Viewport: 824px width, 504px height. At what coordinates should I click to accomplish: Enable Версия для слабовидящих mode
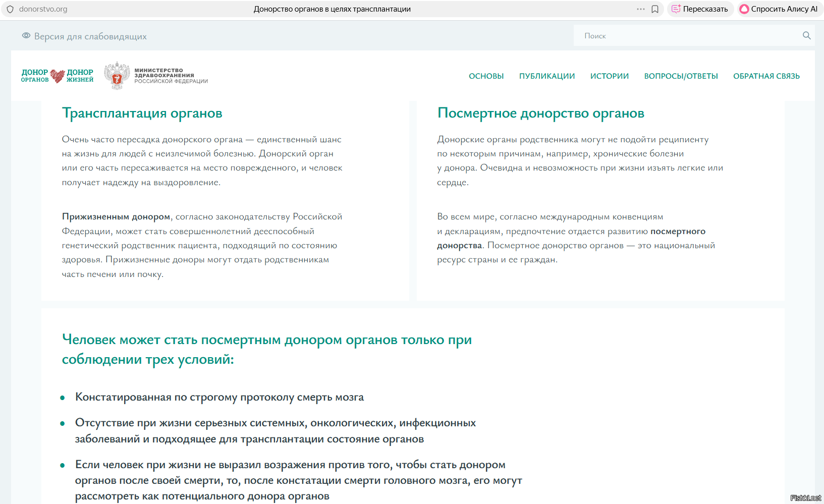pos(90,36)
